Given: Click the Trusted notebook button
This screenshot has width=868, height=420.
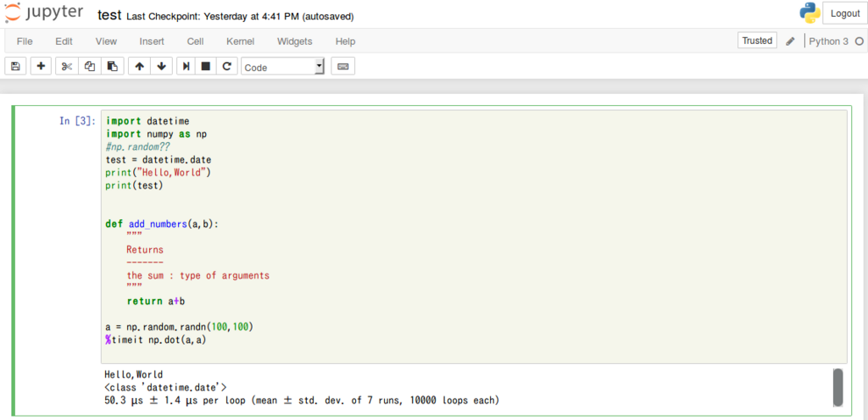Looking at the screenshot, I should click(x=757, y=41).
